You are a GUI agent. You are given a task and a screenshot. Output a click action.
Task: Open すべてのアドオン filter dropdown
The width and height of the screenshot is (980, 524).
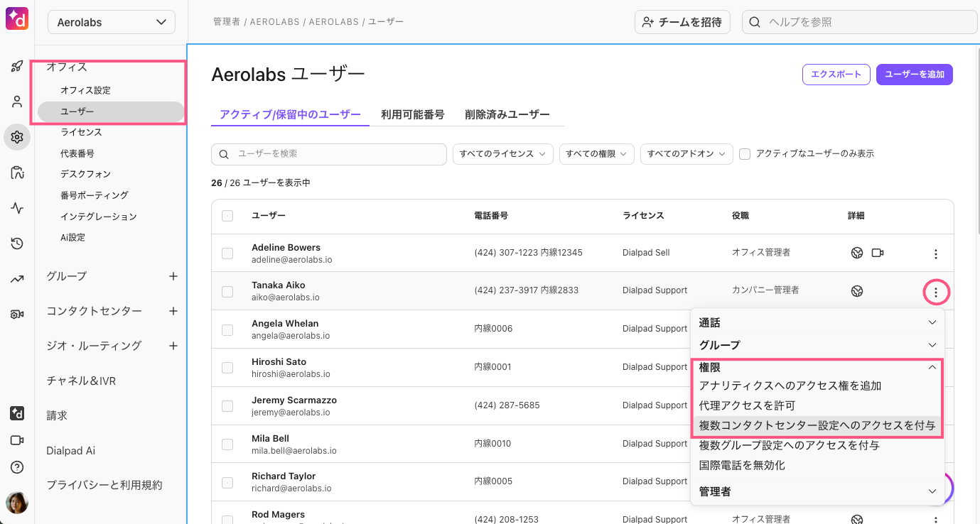686,154
